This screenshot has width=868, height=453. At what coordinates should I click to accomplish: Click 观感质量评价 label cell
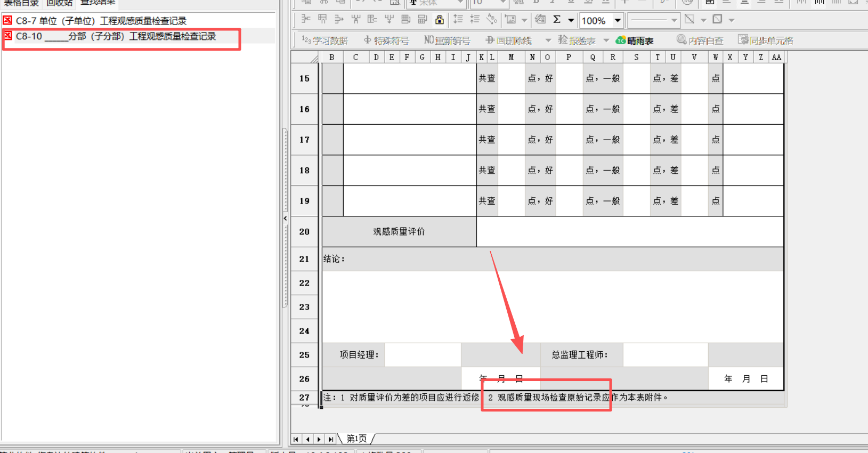(x=399, y=231)
